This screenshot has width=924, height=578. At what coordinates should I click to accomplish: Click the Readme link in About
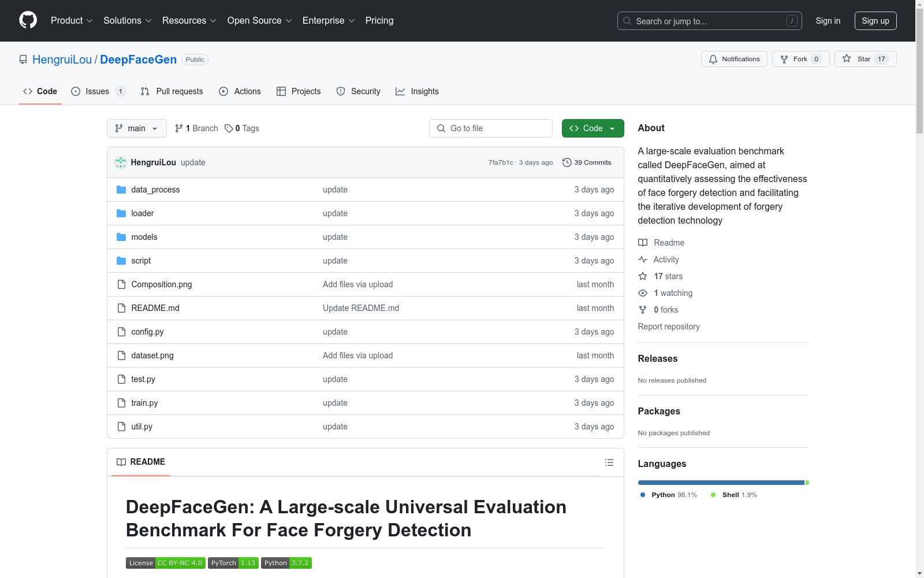click(661, 243)
